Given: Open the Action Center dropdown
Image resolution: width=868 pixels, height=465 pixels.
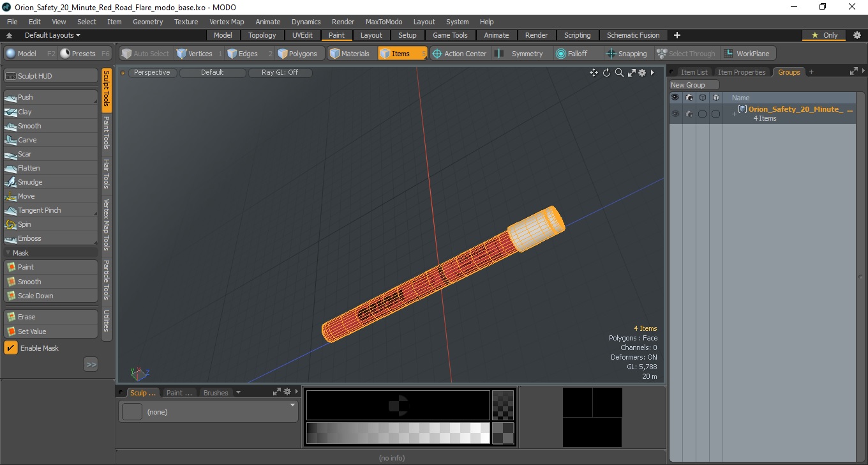Looking at the screenshot, I should pos(460,54).
